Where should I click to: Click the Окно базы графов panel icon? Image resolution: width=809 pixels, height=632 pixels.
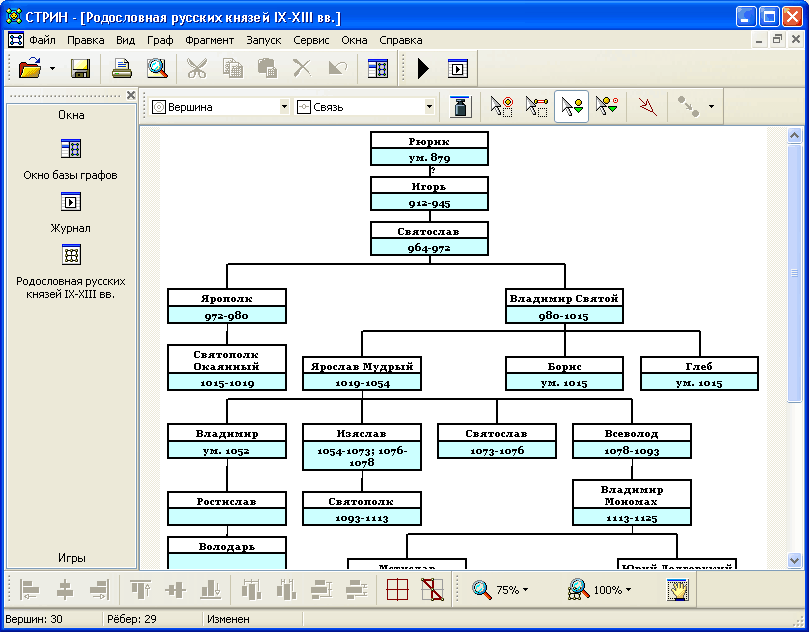pos(71,149)
